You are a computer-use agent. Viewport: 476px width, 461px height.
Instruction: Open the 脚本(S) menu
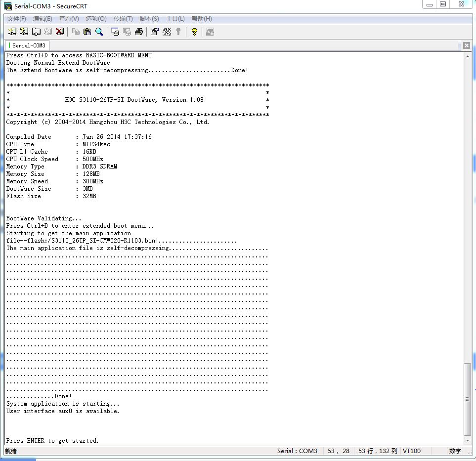[x=149, y=19]
